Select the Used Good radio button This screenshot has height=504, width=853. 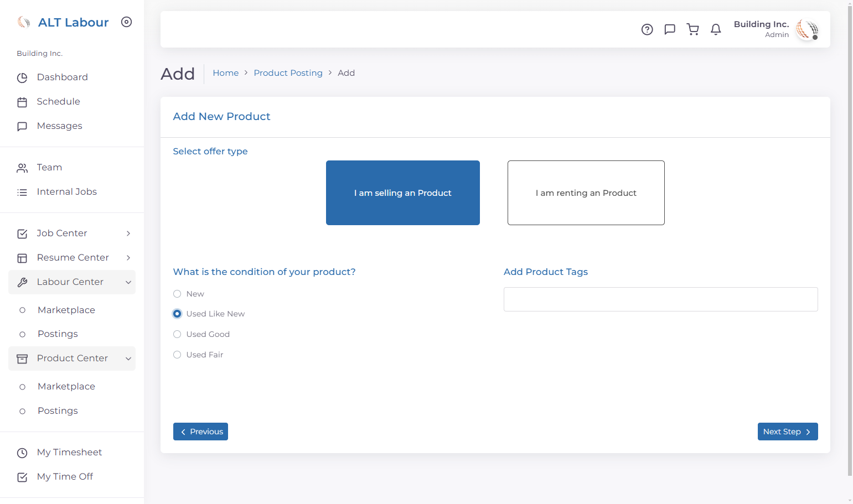coord(177,334)
